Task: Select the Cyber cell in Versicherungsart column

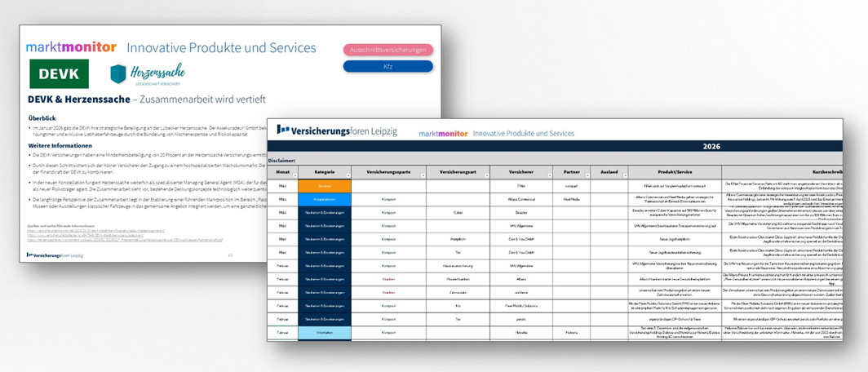Action: 458,213
